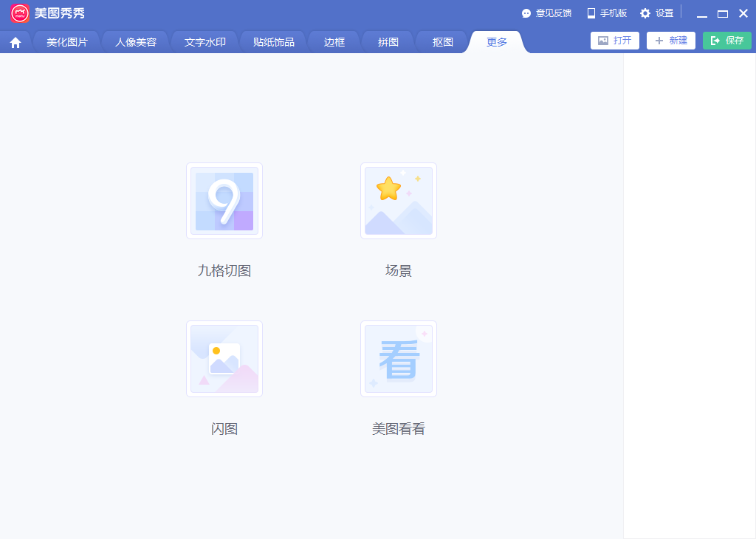Open the 场景 star scene icon
This screenshot has width=756, height=539.
point(399,201)
